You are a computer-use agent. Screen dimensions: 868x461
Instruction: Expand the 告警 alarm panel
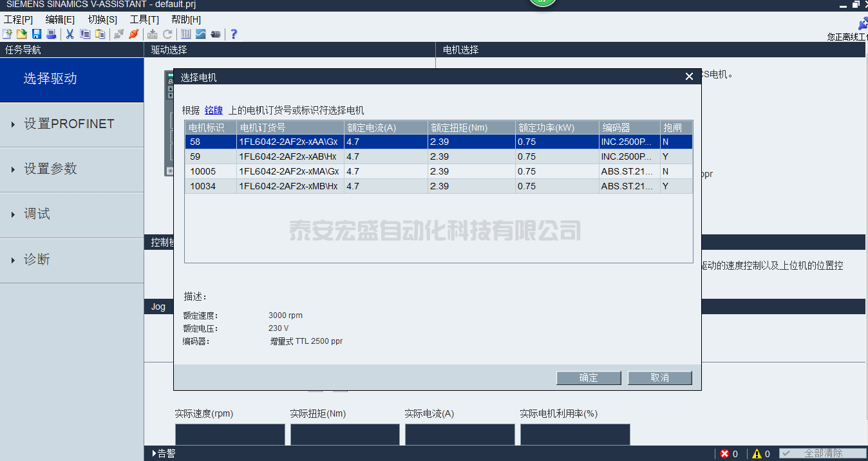point(164,453)
